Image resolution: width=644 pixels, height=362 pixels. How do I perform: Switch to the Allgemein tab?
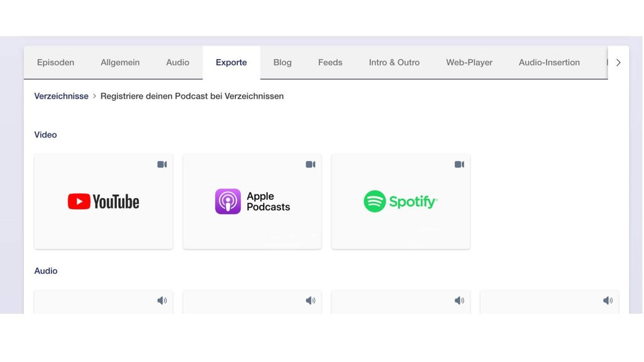click(120, 62)
